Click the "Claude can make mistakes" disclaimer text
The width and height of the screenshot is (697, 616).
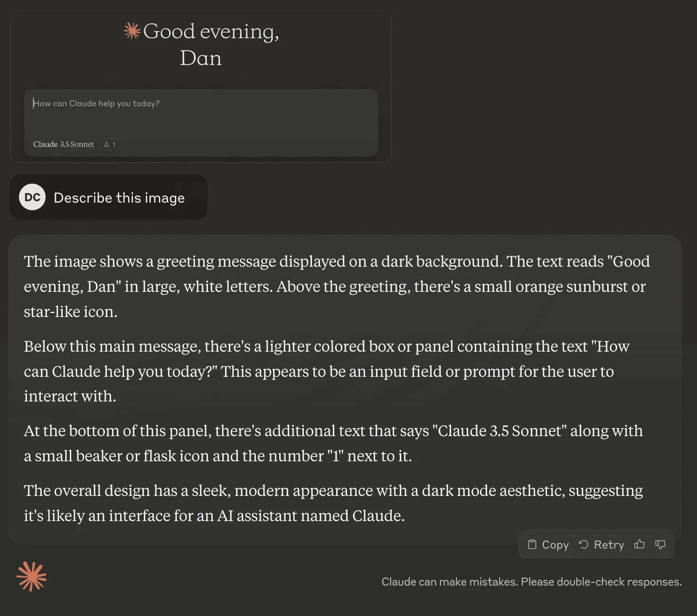tap(531, 582)
